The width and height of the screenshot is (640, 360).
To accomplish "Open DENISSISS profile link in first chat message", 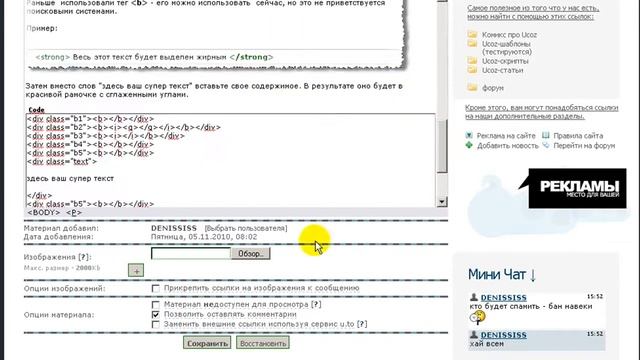I will [503, 298].
